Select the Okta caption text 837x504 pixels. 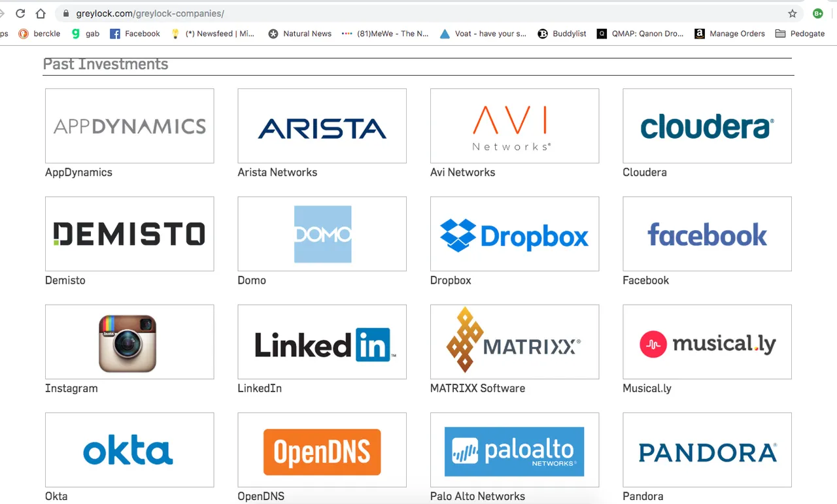tap(56, 496)
